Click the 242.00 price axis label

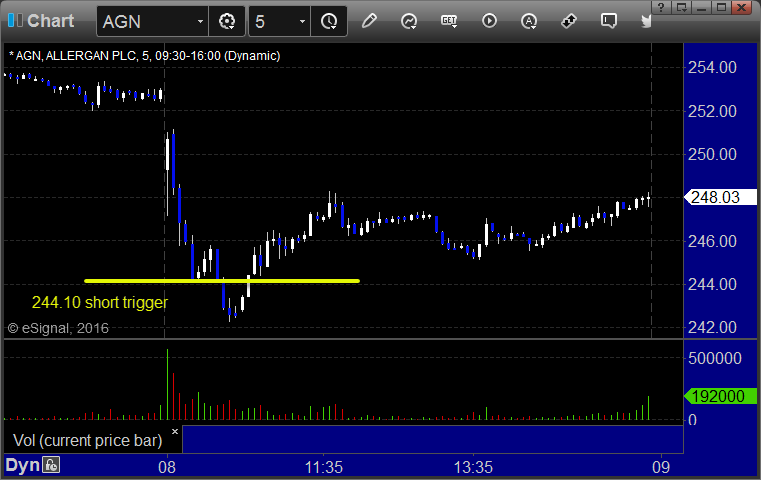coord(712,327)
